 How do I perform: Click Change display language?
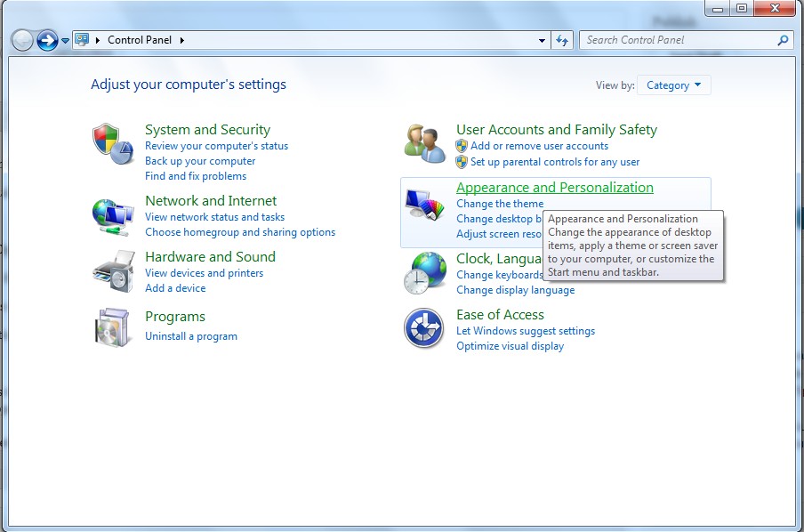[x=515, y=290]
